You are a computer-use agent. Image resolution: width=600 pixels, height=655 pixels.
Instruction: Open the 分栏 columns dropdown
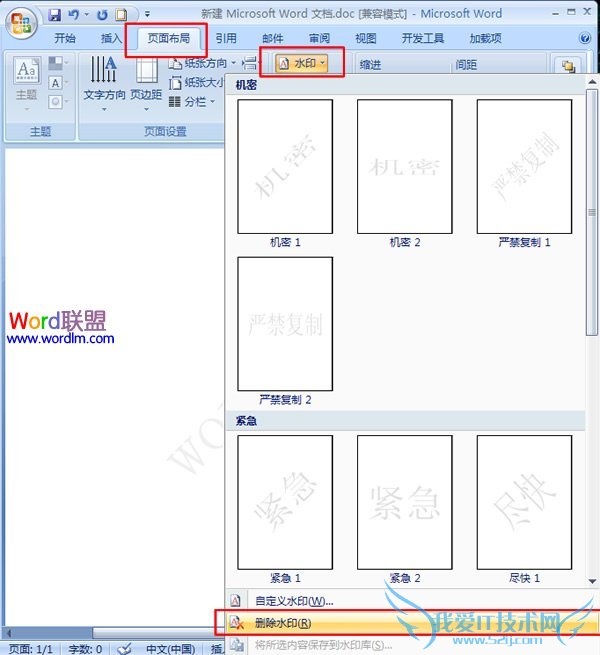[192, 102]
